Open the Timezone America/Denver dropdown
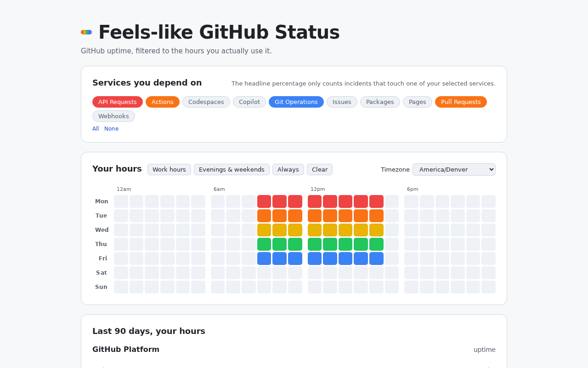 pyautogui.click(x=454, y=170)
